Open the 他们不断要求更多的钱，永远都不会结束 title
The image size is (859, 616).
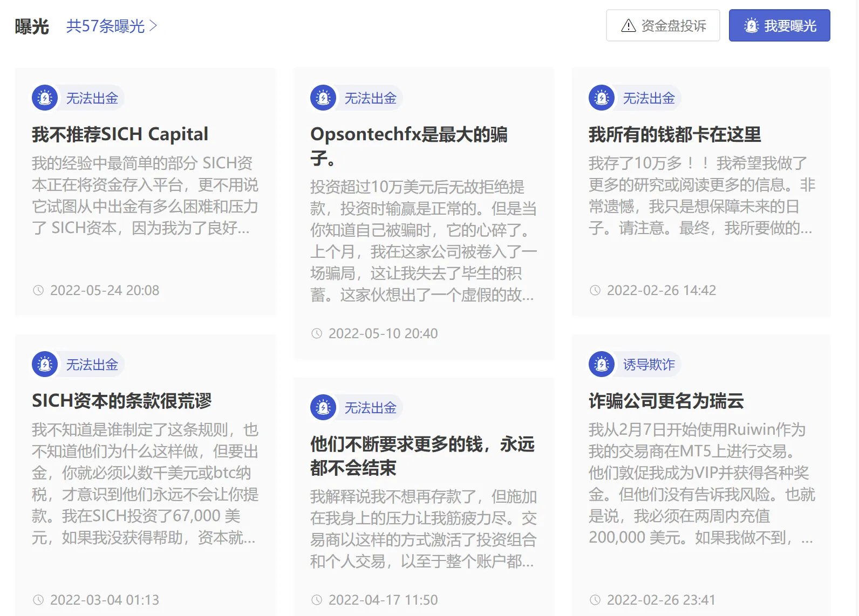click(422, 455)
